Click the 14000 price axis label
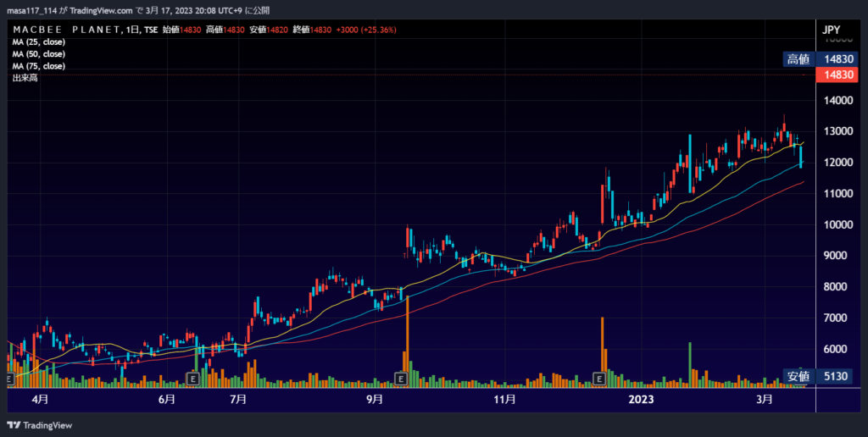Viewport: 868px width, 437px height. 838,100
